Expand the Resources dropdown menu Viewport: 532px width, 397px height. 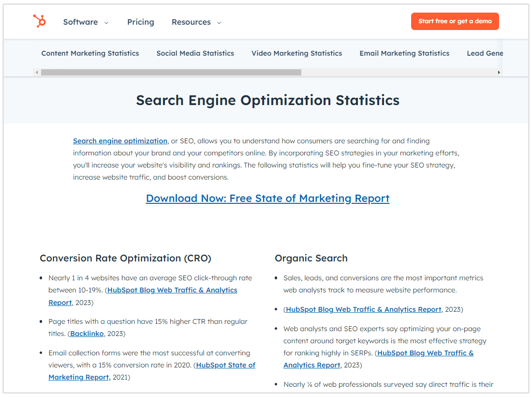pos(196,22)
